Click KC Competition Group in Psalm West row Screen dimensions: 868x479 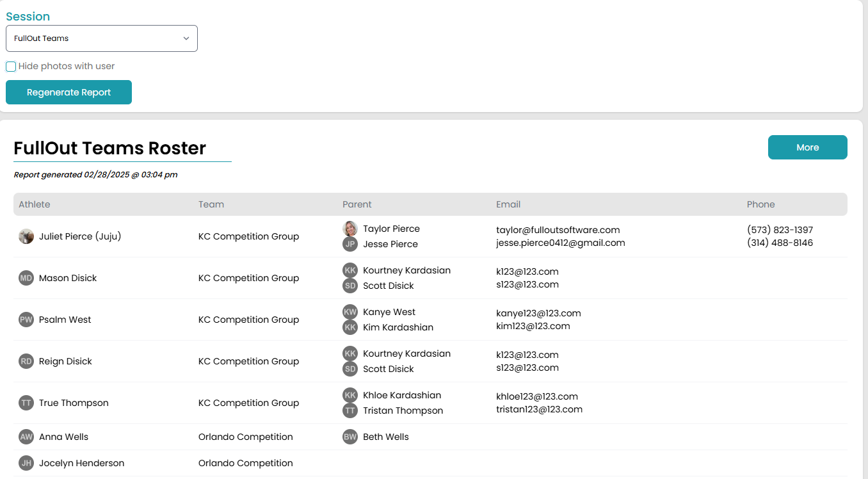pos(249,320)
